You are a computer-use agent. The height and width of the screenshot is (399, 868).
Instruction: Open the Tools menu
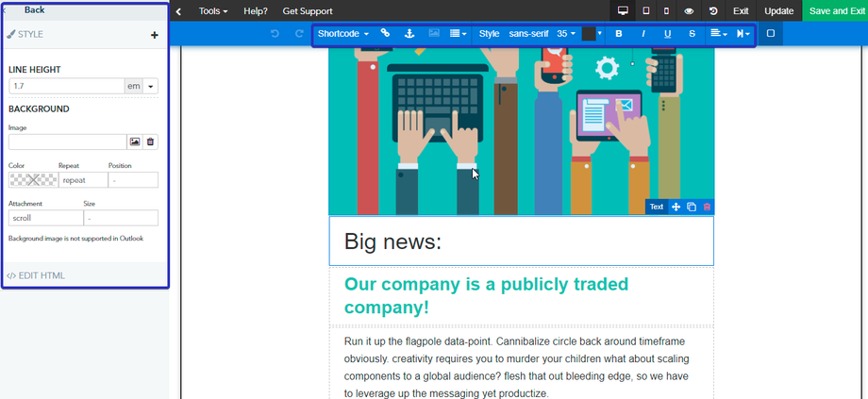click(x=213, y=11)
